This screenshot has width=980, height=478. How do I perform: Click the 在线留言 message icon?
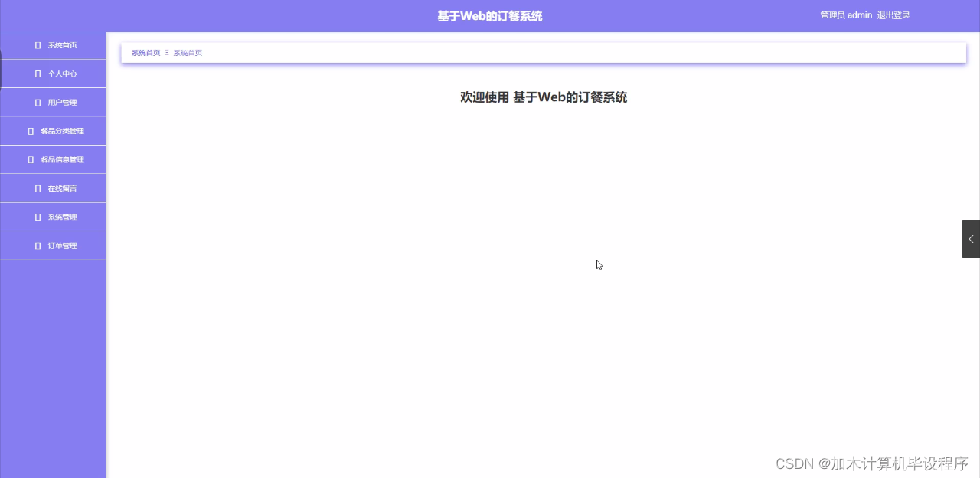[x=36, y=188]
